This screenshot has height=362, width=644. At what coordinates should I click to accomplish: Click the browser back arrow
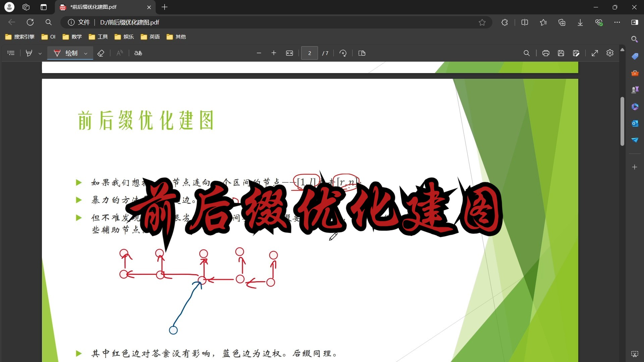(x=12, y=22)
